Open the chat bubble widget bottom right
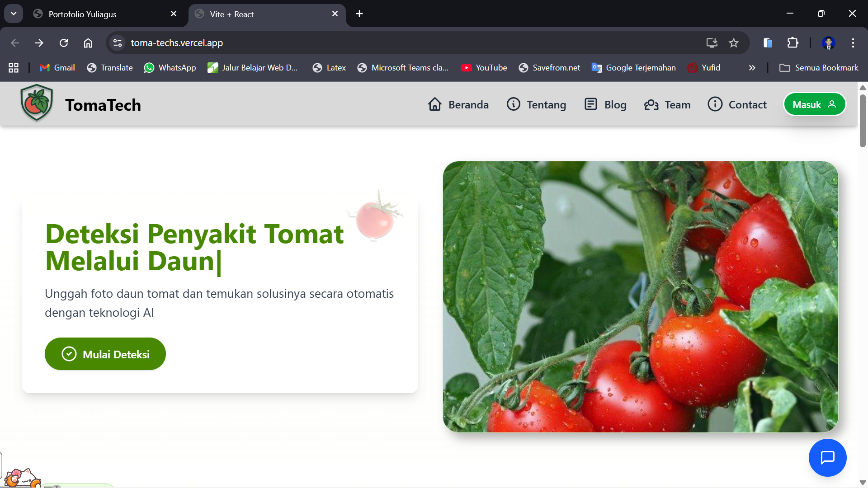Screen dimensions: 868x488 [827, 458]
